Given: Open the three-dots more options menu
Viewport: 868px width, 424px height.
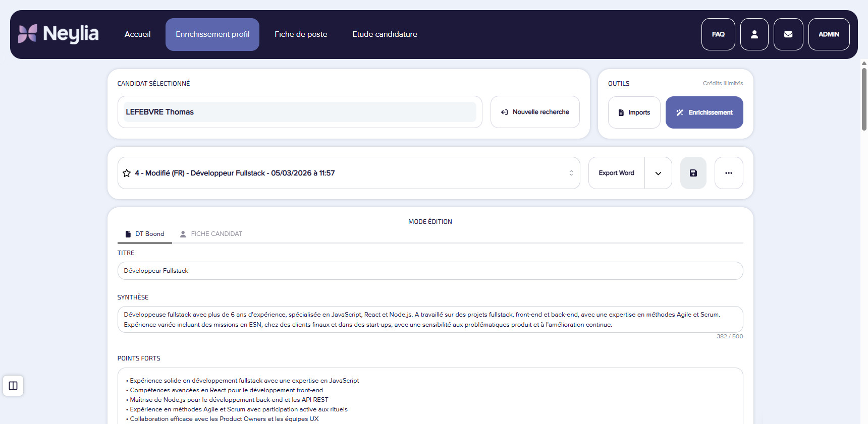Looking at the screenshot, I should (728, 173).
